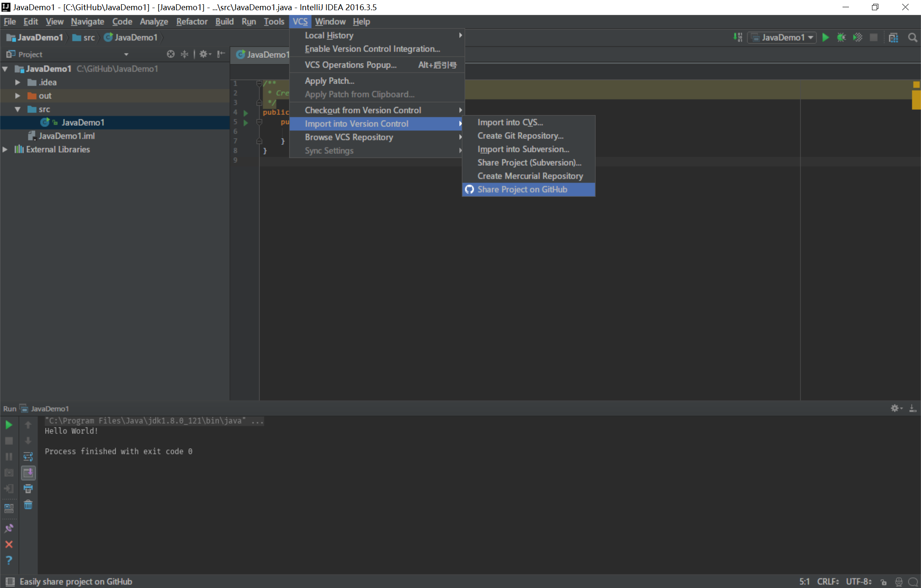The width and height of the screenshot is (921, 588).
Task: Open Run panel settings gear
Action: (896, 408)
